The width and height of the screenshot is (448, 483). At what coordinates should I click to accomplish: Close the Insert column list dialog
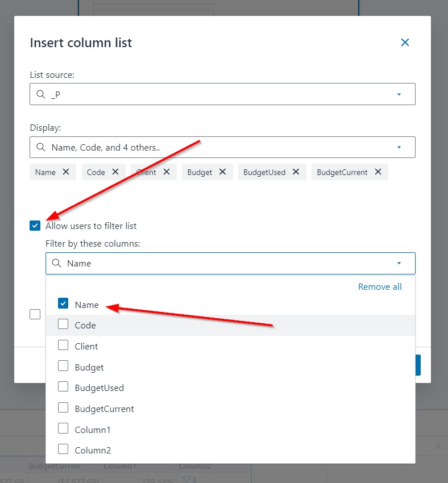tap(405, 43)
